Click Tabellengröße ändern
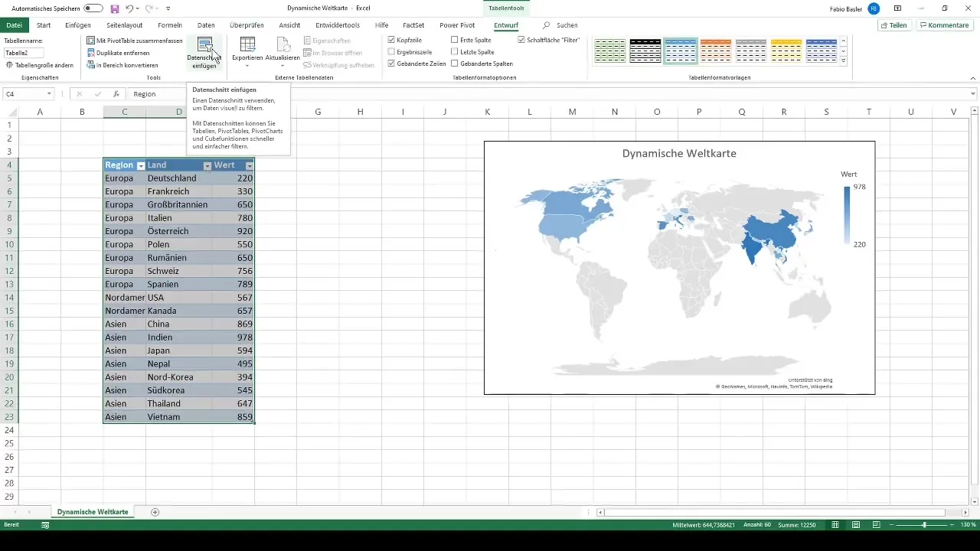This screenshot has width=980, height=551. [39, 65]
